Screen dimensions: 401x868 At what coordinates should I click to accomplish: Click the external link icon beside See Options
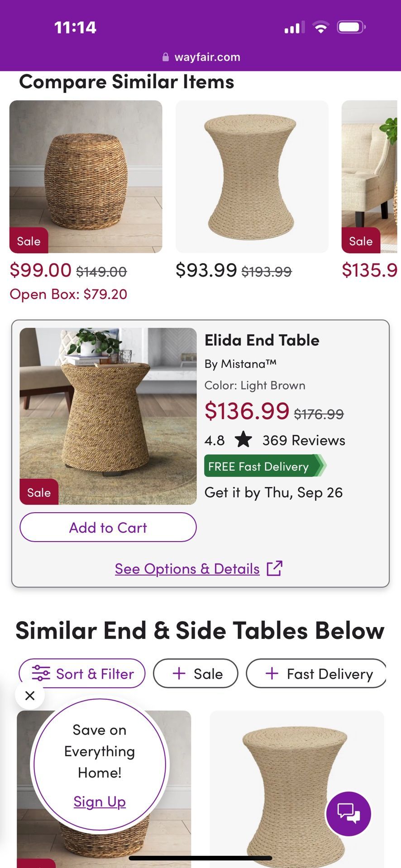[274, 568]
